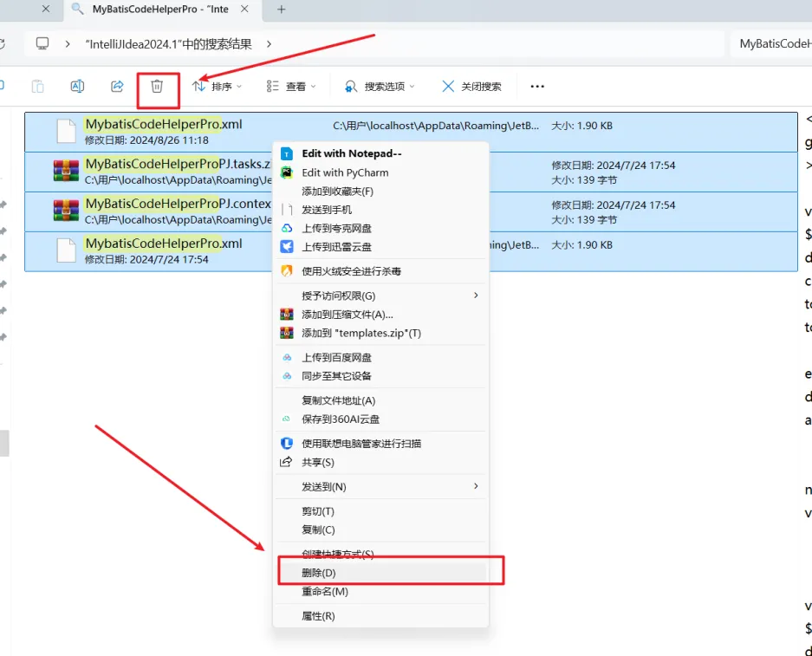Viewport: 812px width, 656px height.
Task: Click the Lenovo PC Manager shield icon
Action: (x=286, y=443)
